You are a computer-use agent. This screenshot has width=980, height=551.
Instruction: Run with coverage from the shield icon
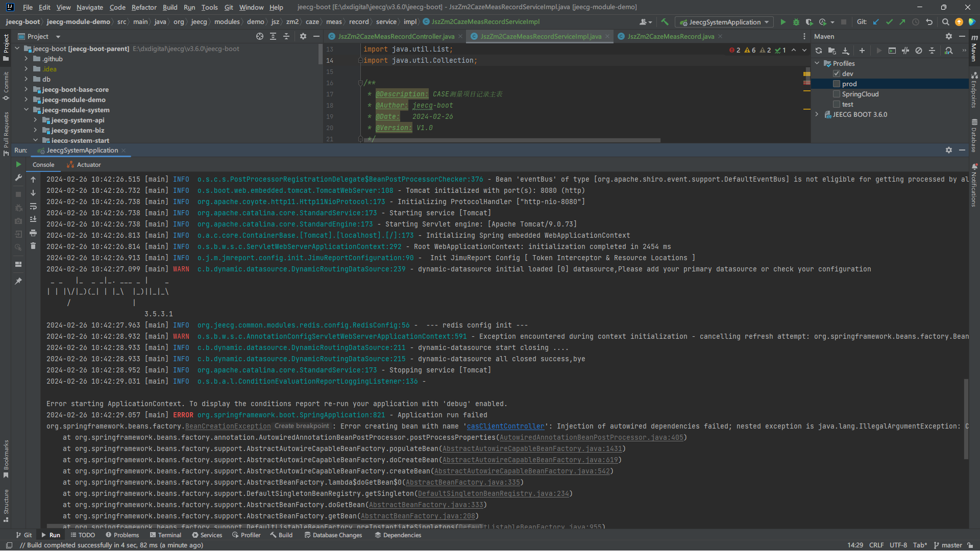(x=809, y=22)
